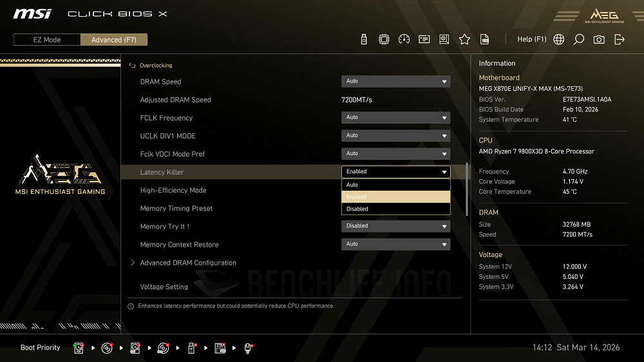Open the search magnifier icon
The image size is (644, 362).
pyautogui.click(x=579, y=39)
